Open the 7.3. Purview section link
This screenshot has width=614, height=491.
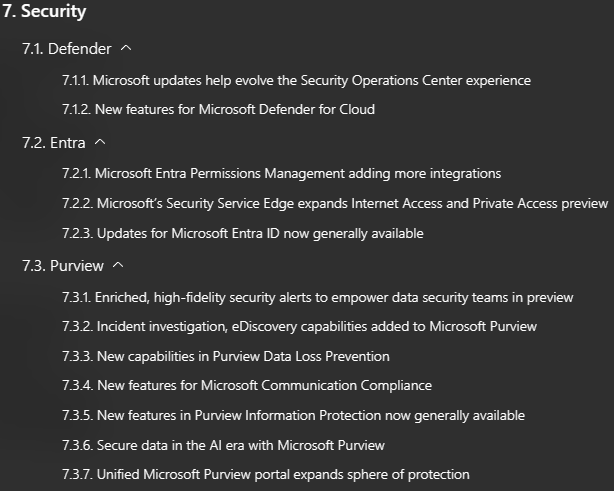click(63, 267)
